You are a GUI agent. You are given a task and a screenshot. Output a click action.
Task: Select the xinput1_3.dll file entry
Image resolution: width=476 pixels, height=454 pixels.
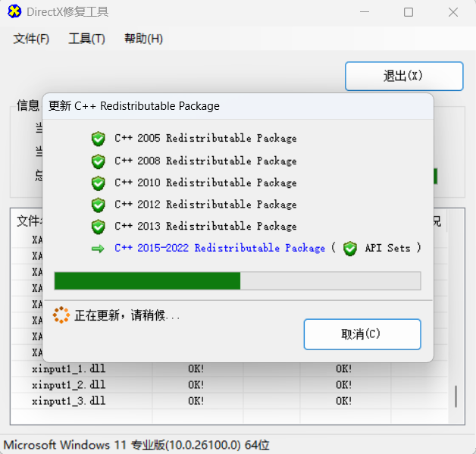68,400
